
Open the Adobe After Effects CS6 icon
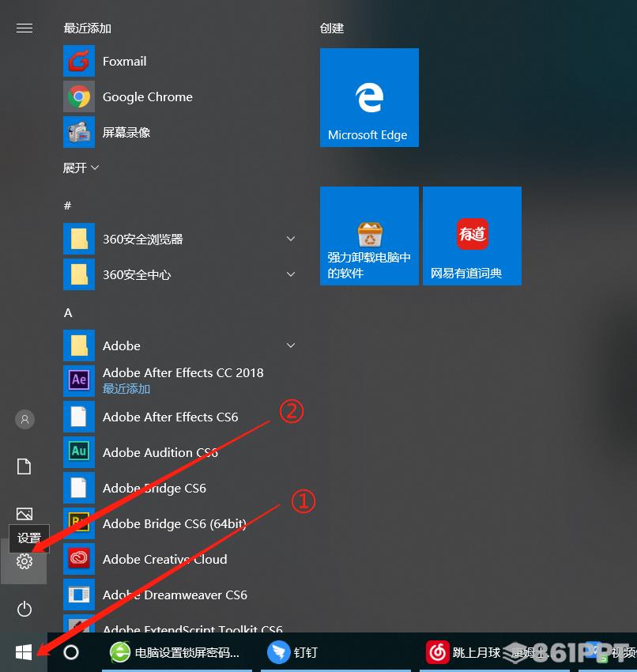(79, 417)
